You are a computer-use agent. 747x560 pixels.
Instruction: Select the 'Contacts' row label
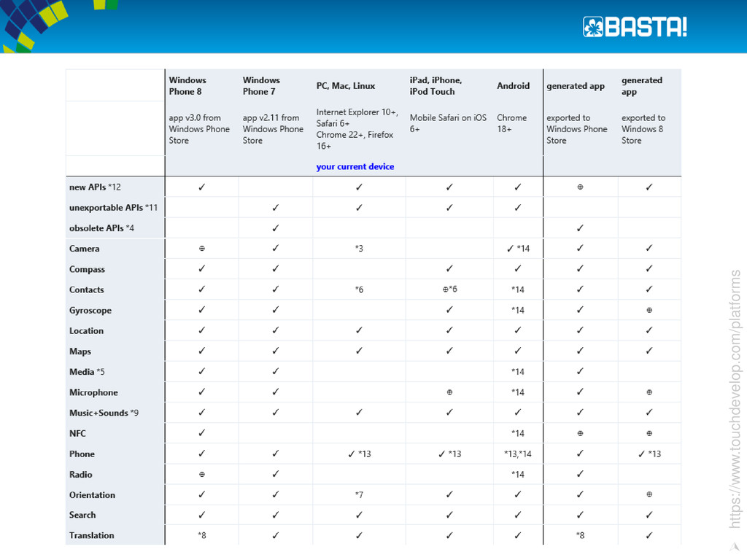(86, 289)
